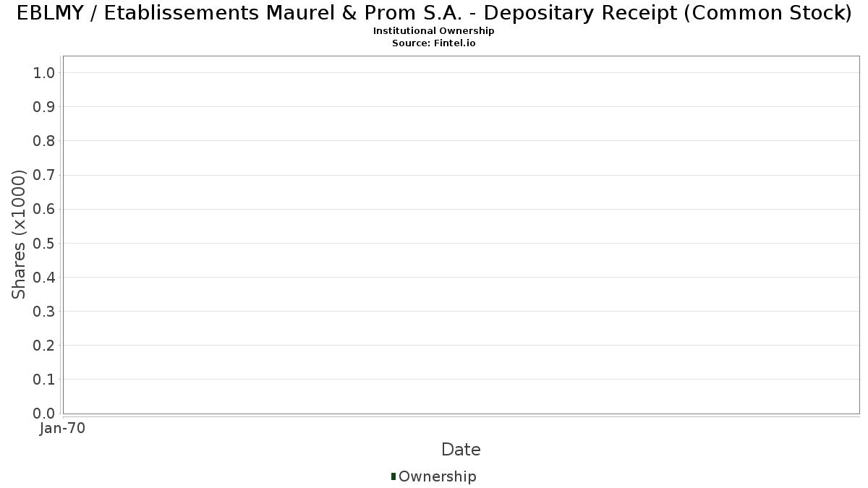Click the Shares (x1000) y-axis title
This screenshot has width=868, height=488.
point(19,234)
